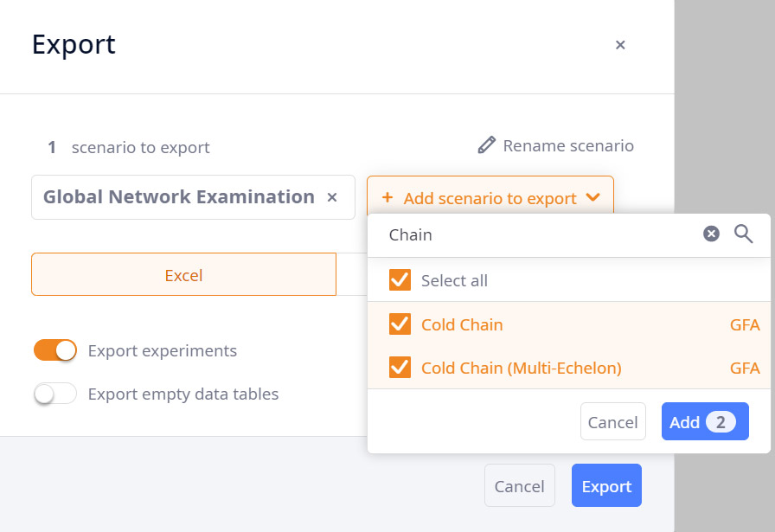Close the Export dialog
Image resolution: width=775 pixels, height=532 pixels.
click(620, 45)
